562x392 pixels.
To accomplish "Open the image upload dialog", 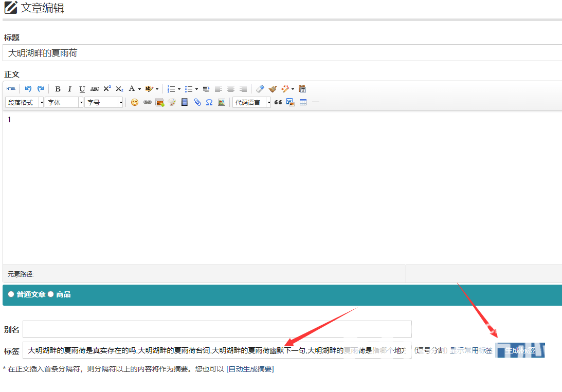I will (x=159, y=102).
